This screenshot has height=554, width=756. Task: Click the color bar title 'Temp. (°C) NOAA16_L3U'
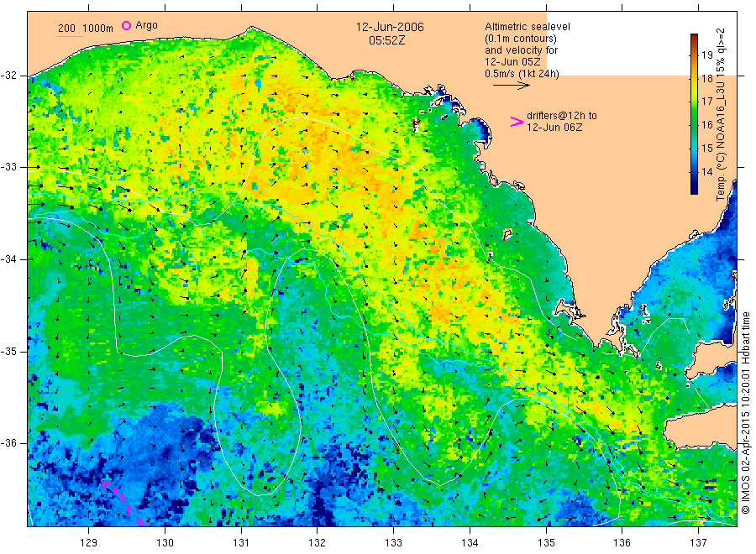point(721,141)
